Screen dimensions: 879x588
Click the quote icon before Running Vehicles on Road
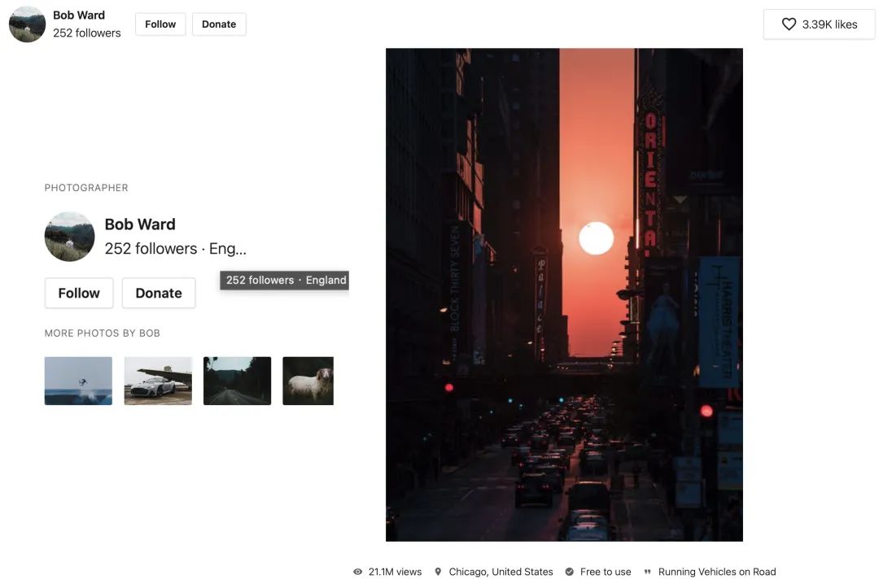click(x=648, y=572)
